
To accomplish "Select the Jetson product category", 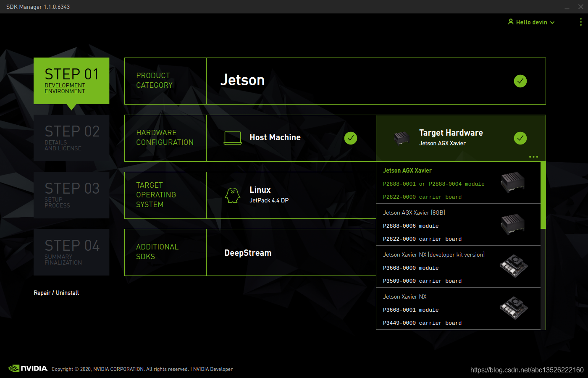I will (x=376, y=81).
